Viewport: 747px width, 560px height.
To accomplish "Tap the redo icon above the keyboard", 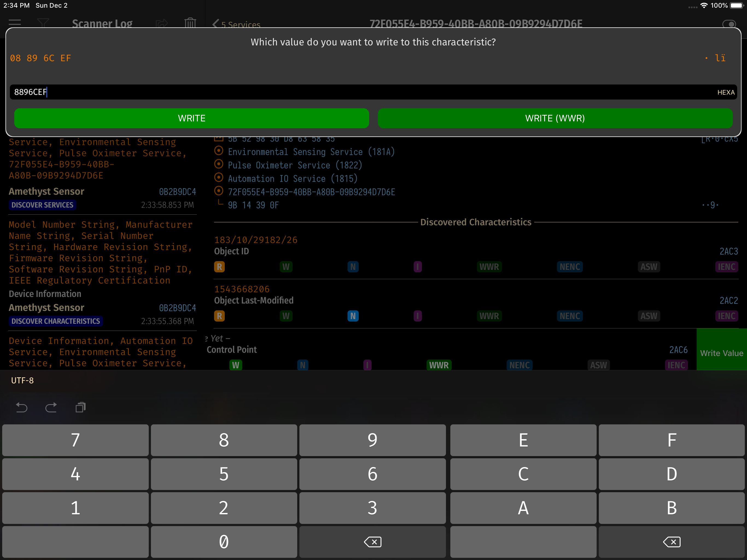I will point(51,407).
